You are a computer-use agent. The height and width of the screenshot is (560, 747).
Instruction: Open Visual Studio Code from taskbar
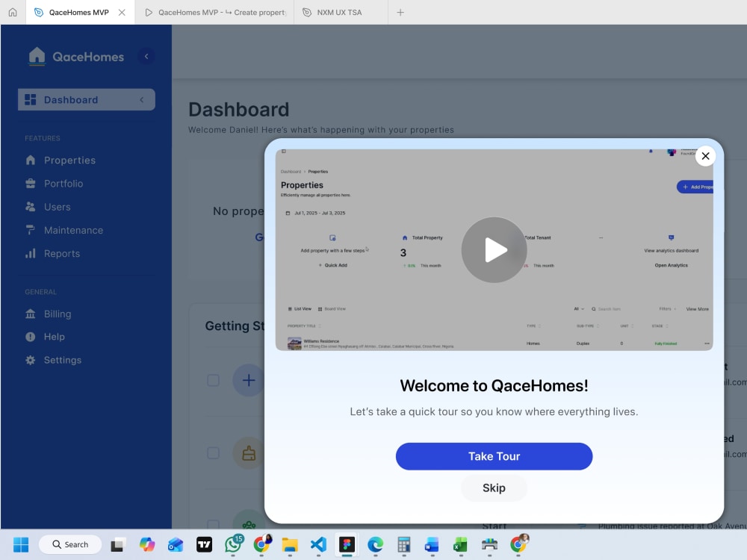pyautogui.click(x=318, y=544)
